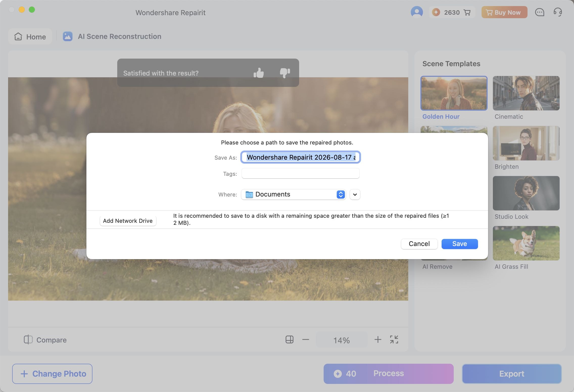Open the Where Documents location dropdown

(x=294, y=194)
